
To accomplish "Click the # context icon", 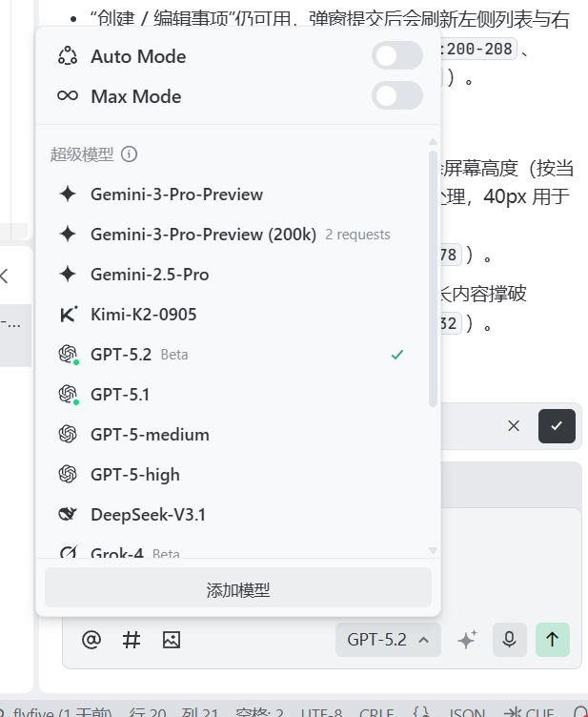I will point(132,640).
